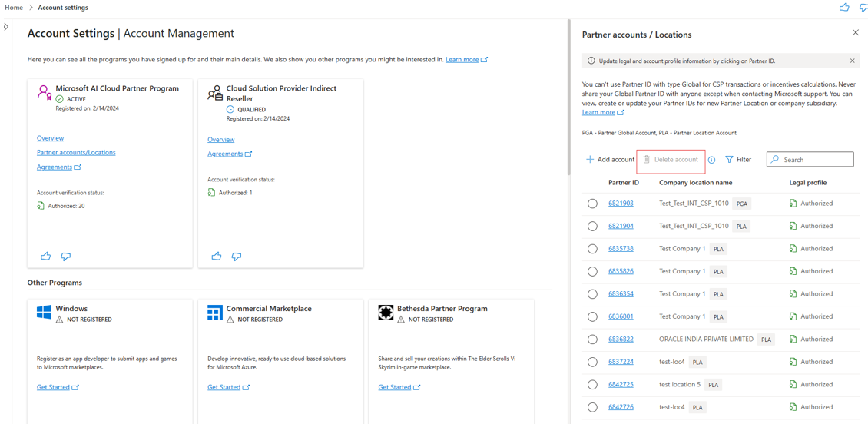The height and width of the screenshot is (424, 868).
Task: Like the Microsoft AI Cloud Partner Program card
Action: 46,256
